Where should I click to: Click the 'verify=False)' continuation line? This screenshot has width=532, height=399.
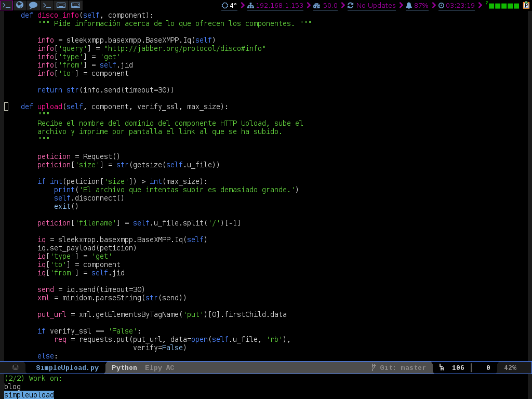pos(159,348)
